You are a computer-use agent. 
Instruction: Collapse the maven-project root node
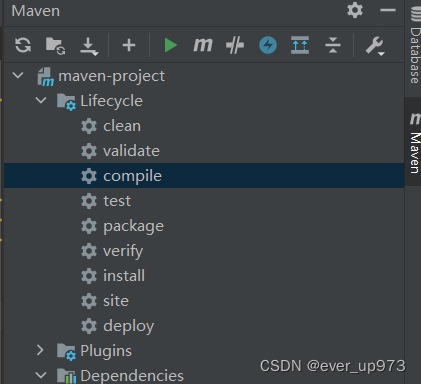coord(18,75)
